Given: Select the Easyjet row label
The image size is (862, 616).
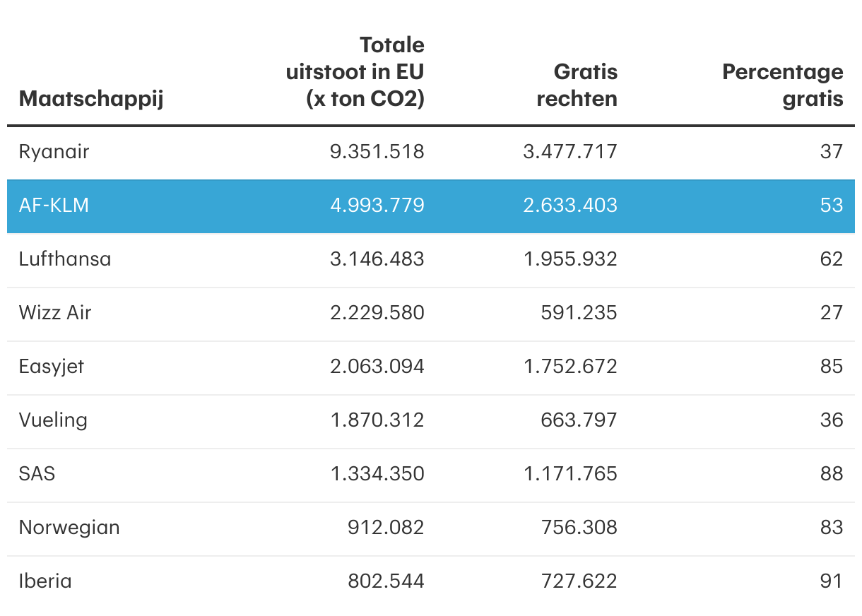Looking at the screenshot, I should [52, 366].
